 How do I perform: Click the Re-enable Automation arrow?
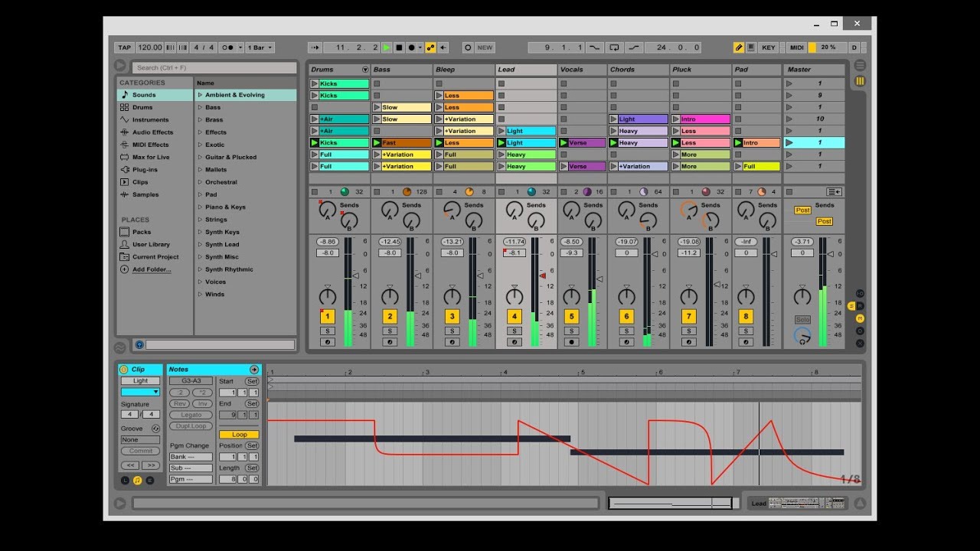[x=443, y=47]
